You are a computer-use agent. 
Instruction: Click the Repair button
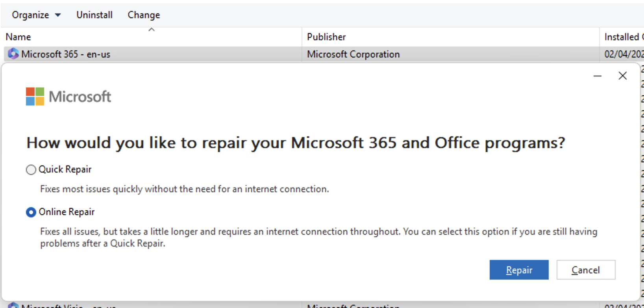click(519, 270)
